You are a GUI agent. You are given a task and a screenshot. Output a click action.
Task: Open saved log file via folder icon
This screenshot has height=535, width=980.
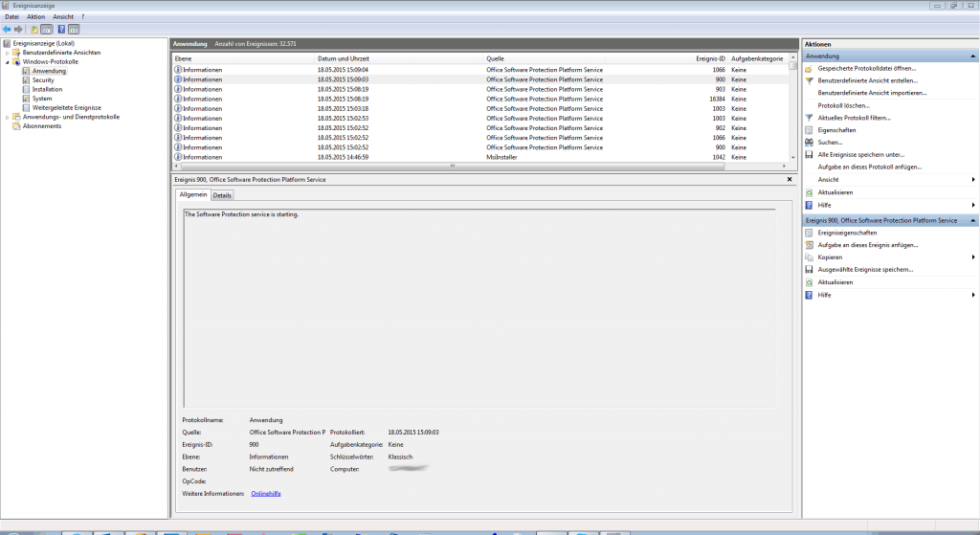[x=810, y=69]
